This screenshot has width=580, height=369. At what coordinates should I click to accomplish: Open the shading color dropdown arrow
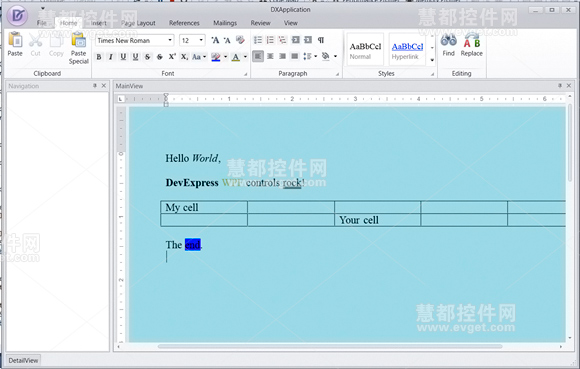point(335,57)
